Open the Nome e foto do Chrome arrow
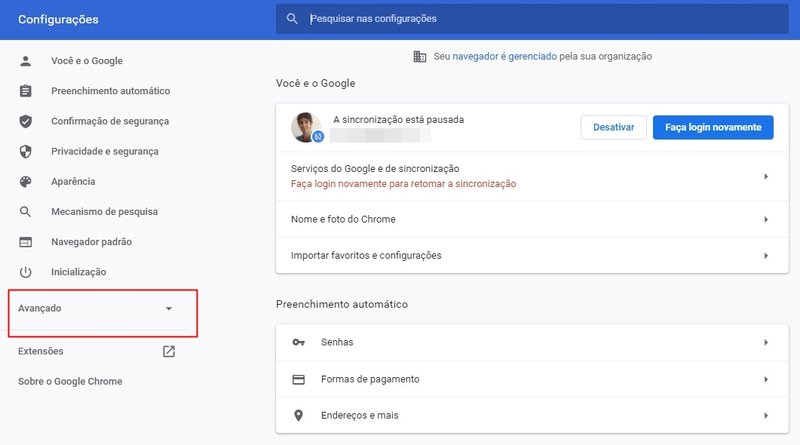The height and width of the screenshot is (445, 800). (766, 219)
